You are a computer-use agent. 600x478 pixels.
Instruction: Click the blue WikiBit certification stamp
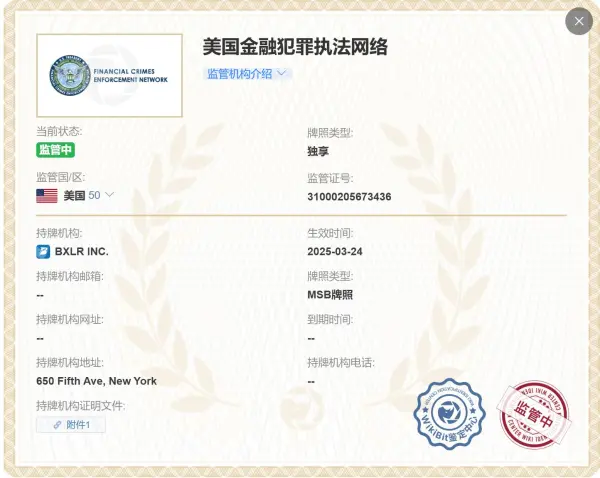pyautogui.click(x=450, y=414)
